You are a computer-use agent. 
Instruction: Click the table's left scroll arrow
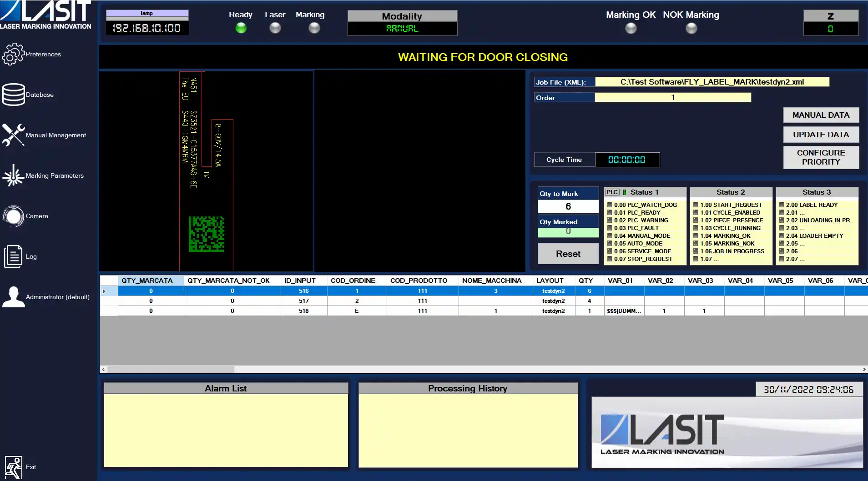pos(104,370)
